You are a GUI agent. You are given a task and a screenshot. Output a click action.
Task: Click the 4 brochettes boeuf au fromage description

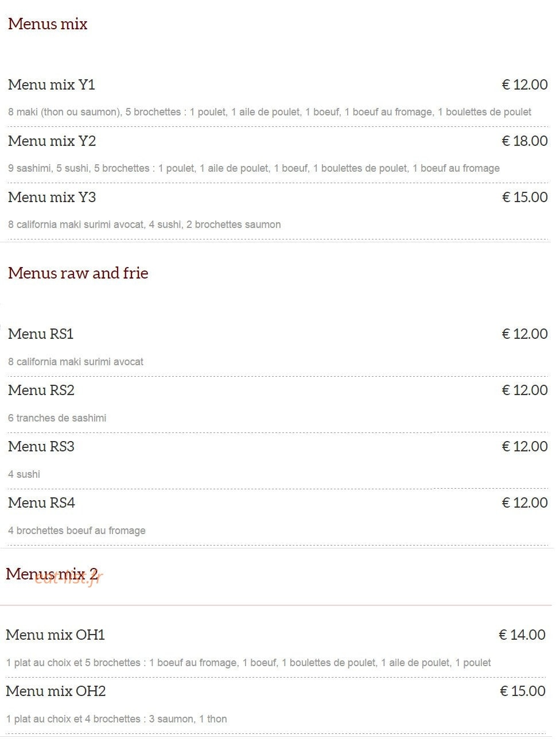pos(77,531)
